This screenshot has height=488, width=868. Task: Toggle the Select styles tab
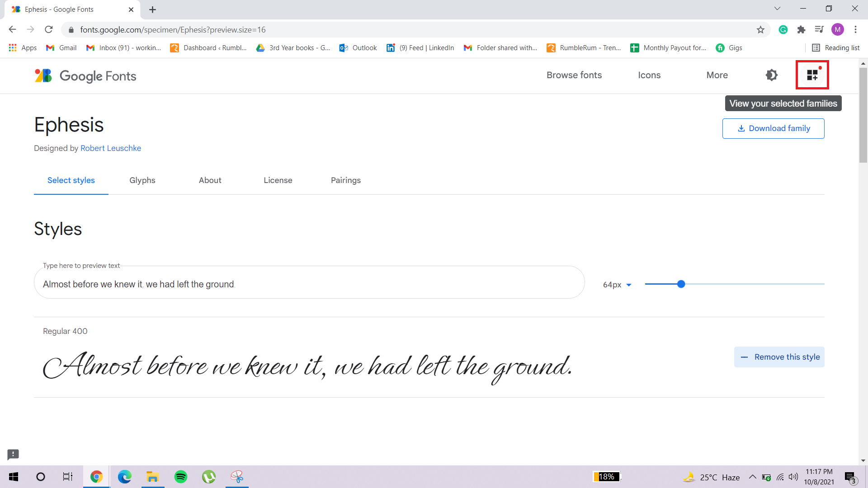coord(71,180)
